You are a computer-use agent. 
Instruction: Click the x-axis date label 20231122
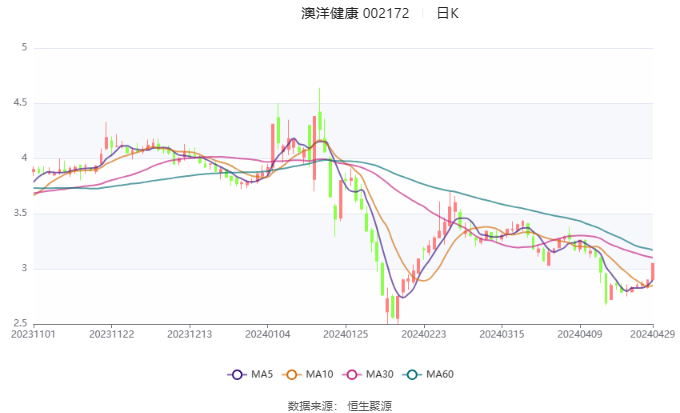111,334
